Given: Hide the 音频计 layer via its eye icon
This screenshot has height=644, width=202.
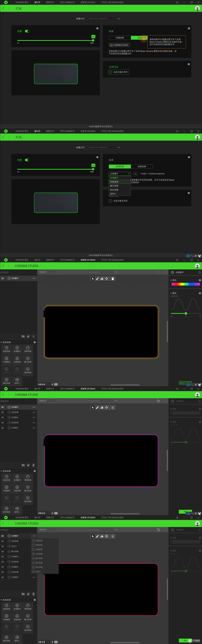Looking at the screenshot, I should pos(3,546).
